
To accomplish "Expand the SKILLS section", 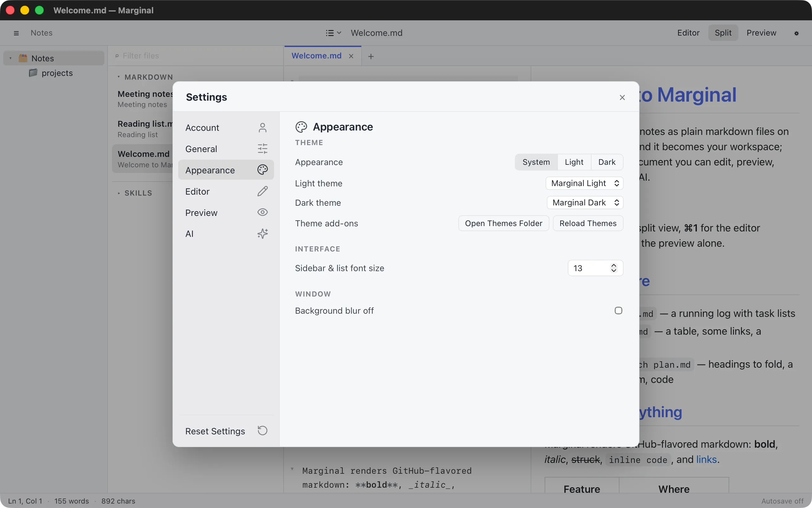I will click(119, 193).
